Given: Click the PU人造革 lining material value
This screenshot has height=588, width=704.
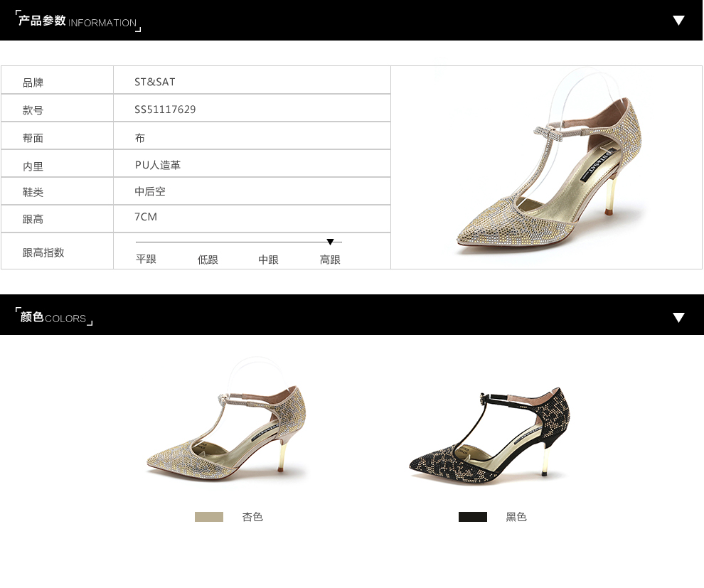Looking at the screenshot, I should pos(158,165).
